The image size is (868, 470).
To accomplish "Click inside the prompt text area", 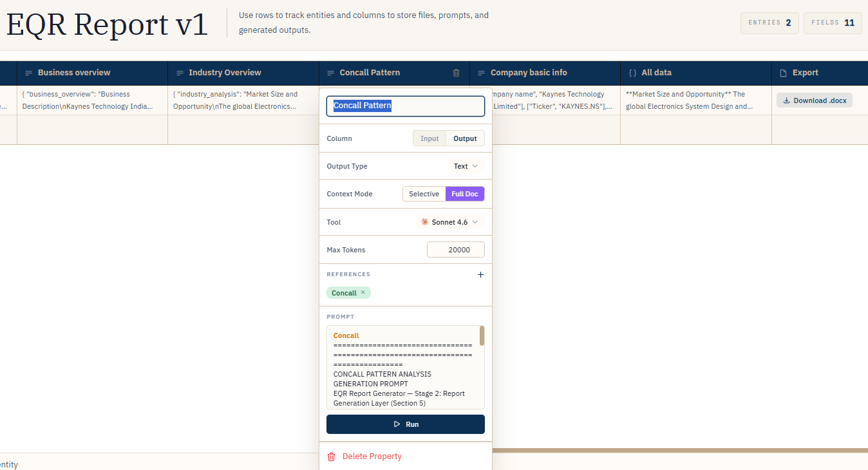I will [406, 368].
